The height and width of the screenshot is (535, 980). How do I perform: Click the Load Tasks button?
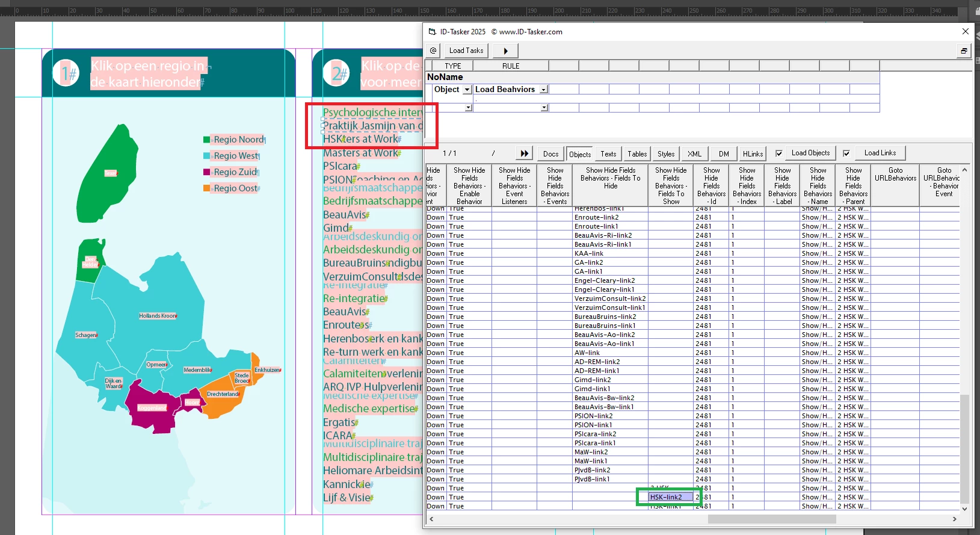coord(466,51)
